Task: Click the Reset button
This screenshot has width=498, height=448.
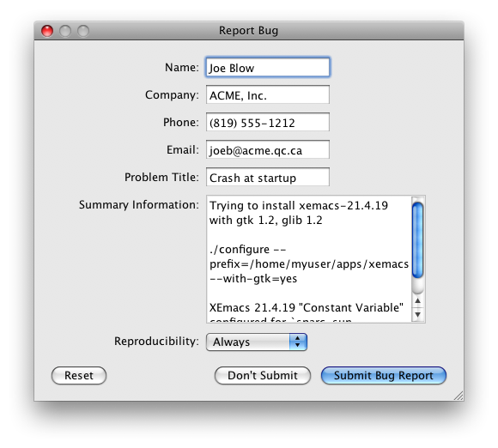Action: pos(79,376)
